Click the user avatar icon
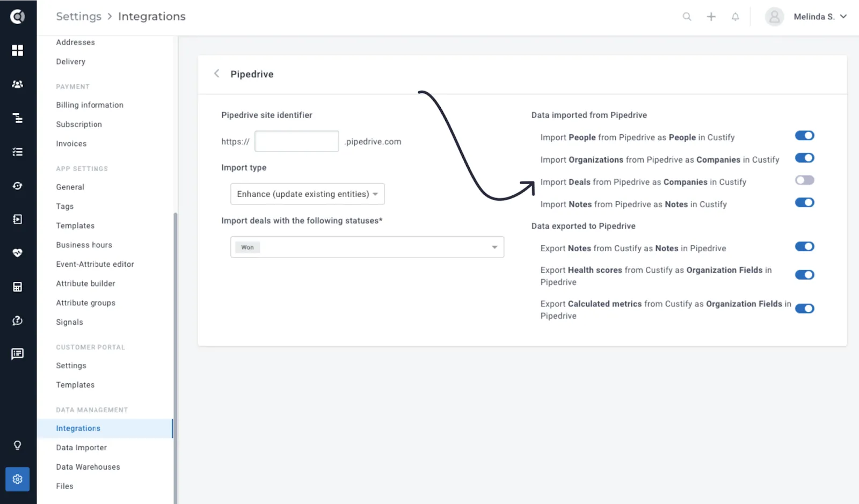This screenshot has height=504, width=859. pyautogui.click(x=774, y=17)
